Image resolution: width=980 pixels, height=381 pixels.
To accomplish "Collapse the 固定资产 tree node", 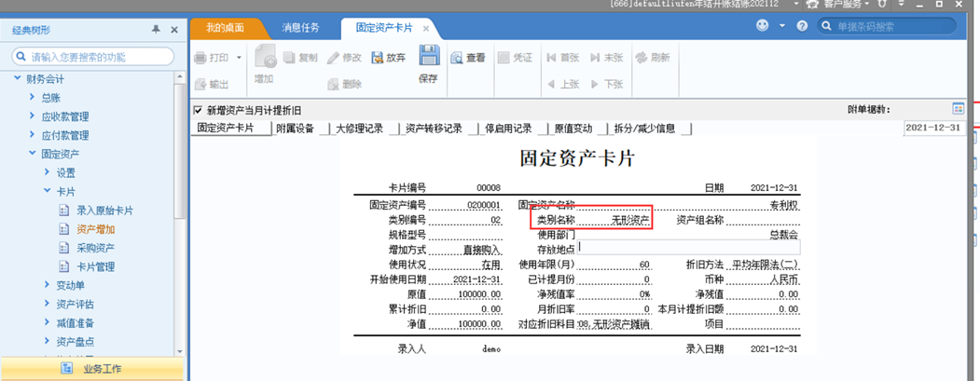I will (x=32, y=153).
